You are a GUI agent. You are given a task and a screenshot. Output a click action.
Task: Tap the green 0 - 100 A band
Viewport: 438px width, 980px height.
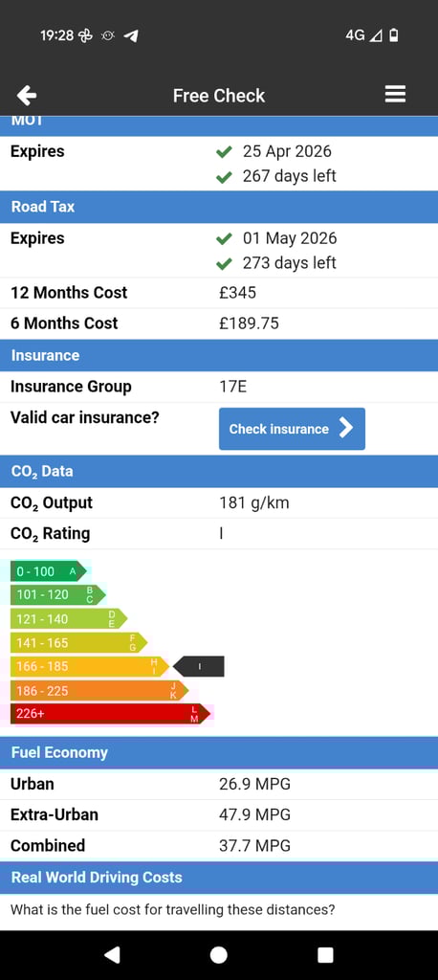[48, 570]
